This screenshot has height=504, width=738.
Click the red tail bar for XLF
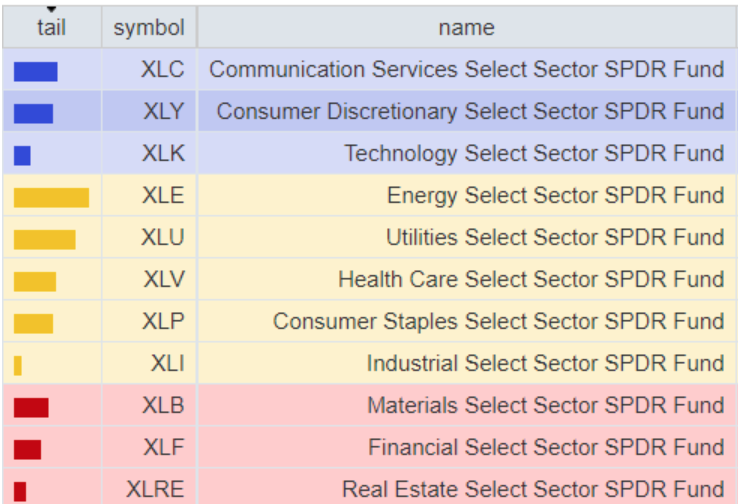point(27,449)
